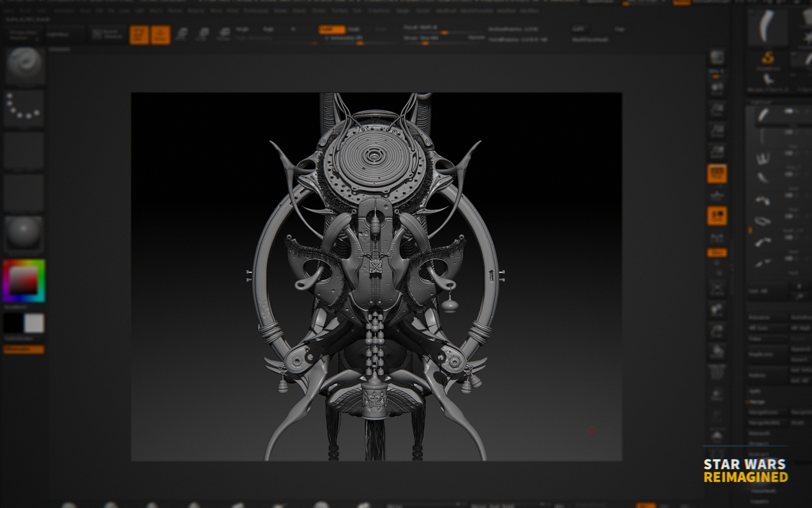The image size is (812, 508).
Task: Select the Rotate transform icon in top shelf
Action: point(224,34)
